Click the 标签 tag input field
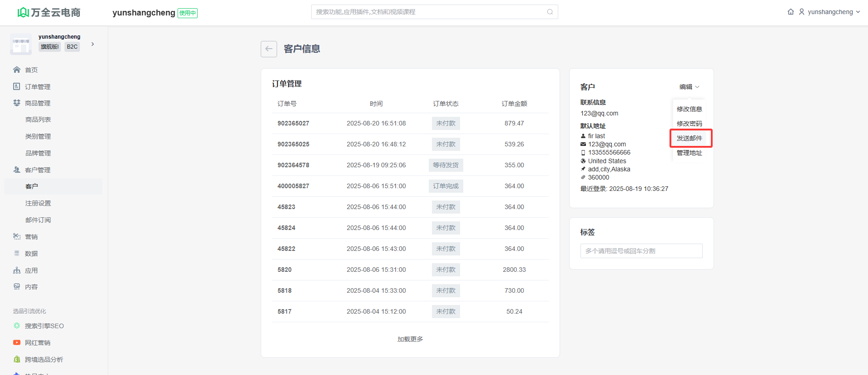868x375 pixels. [x=641, y=251]
